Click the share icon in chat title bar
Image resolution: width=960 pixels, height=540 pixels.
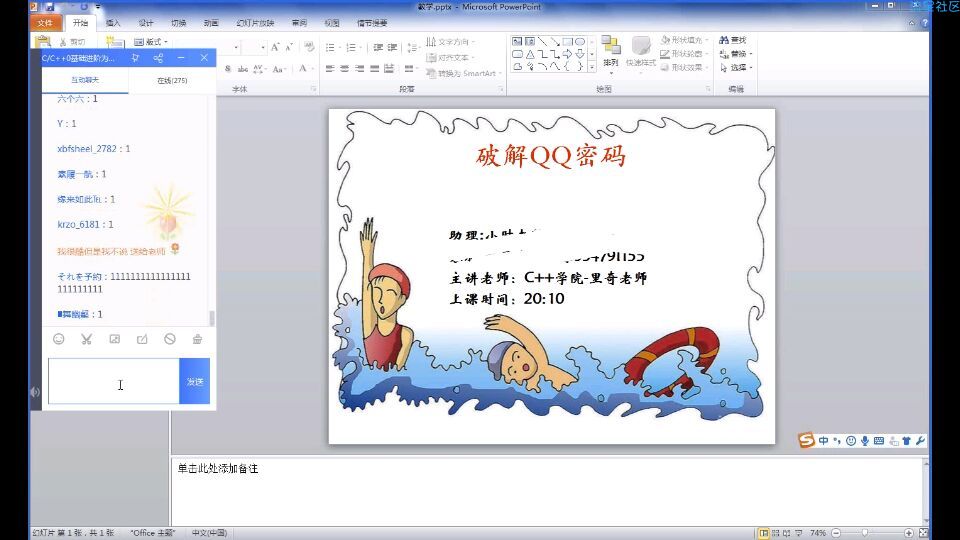[158, 58]
